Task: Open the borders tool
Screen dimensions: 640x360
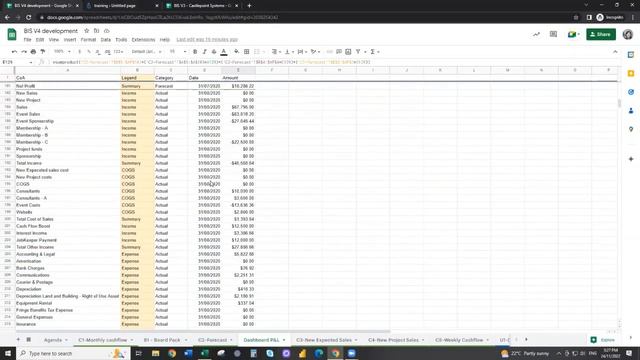Action: 247,52
